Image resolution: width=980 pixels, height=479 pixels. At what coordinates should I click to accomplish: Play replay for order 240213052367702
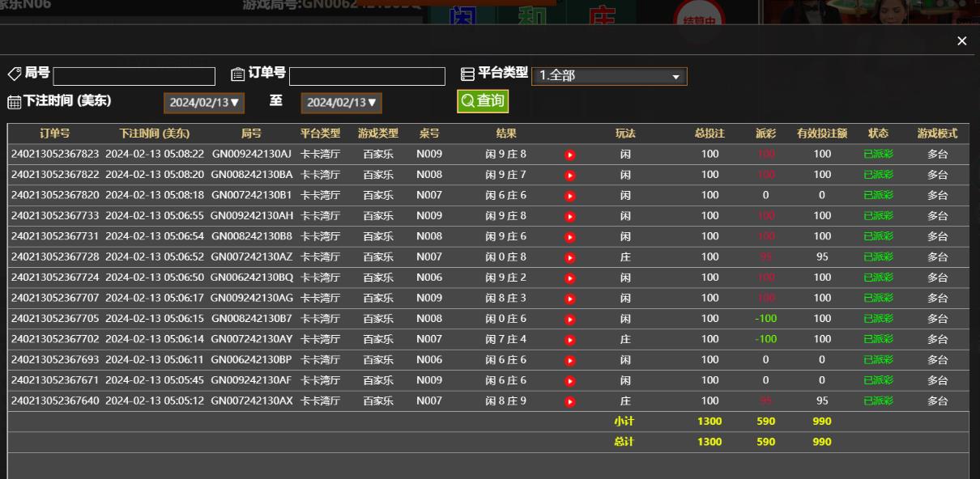tap(570, 340)
